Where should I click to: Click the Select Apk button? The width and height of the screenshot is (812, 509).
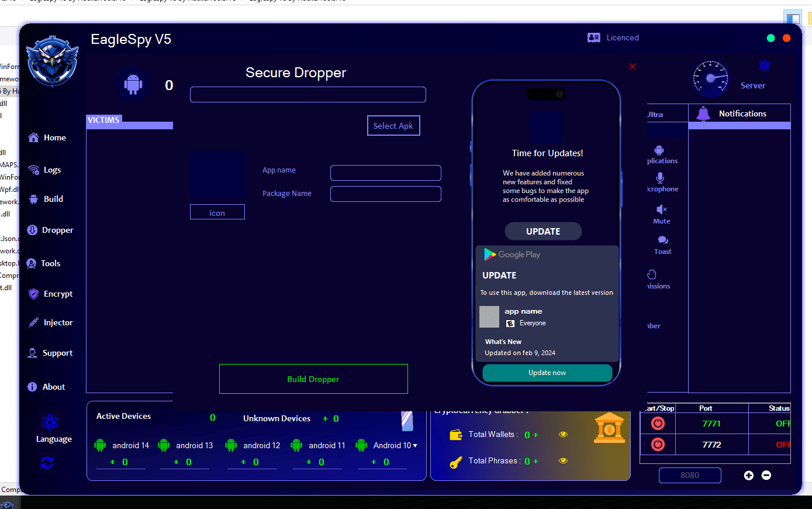[393, 126]
